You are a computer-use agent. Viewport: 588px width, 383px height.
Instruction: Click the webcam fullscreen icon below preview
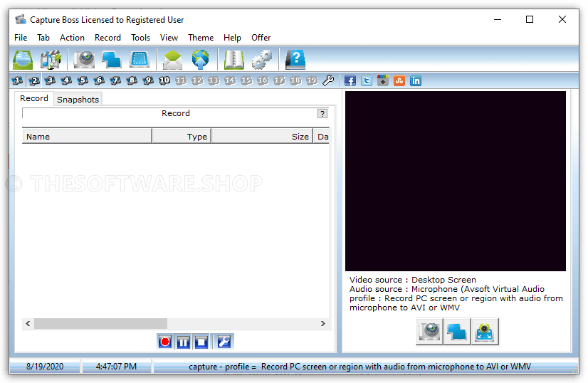tap(485, 332)
